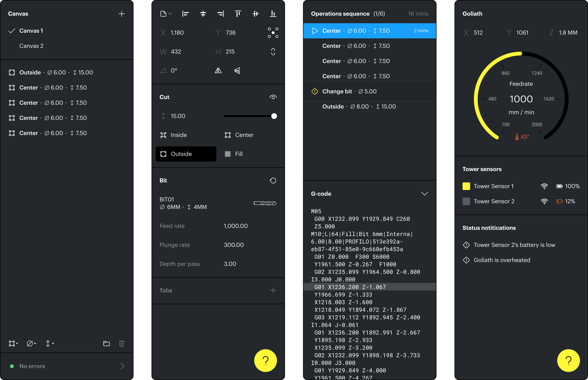Click the folder group icon

(106, 344)
